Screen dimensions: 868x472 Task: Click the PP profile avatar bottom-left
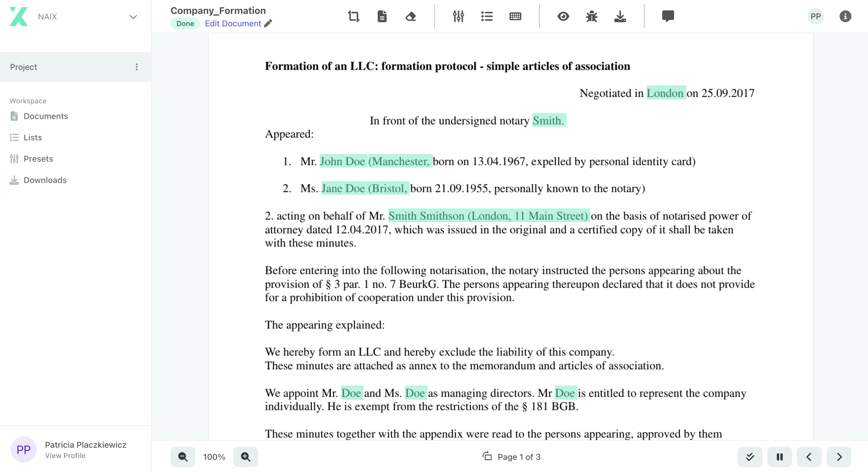pos(23,449)
